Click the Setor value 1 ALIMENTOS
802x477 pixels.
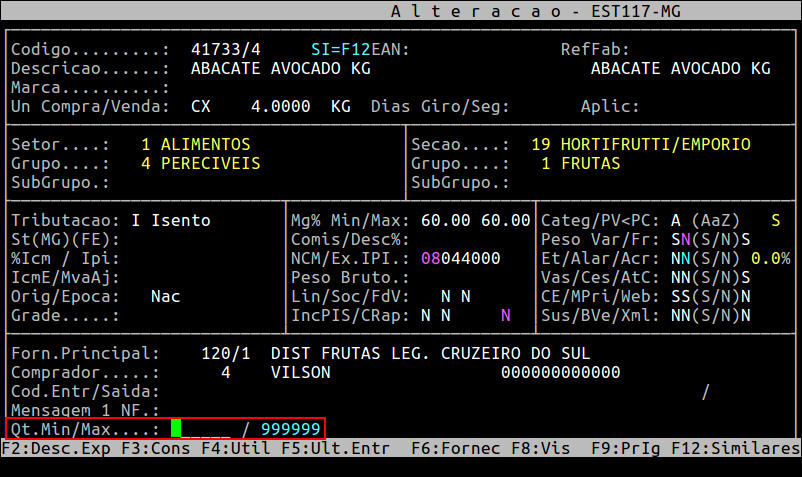coord(195,144)
